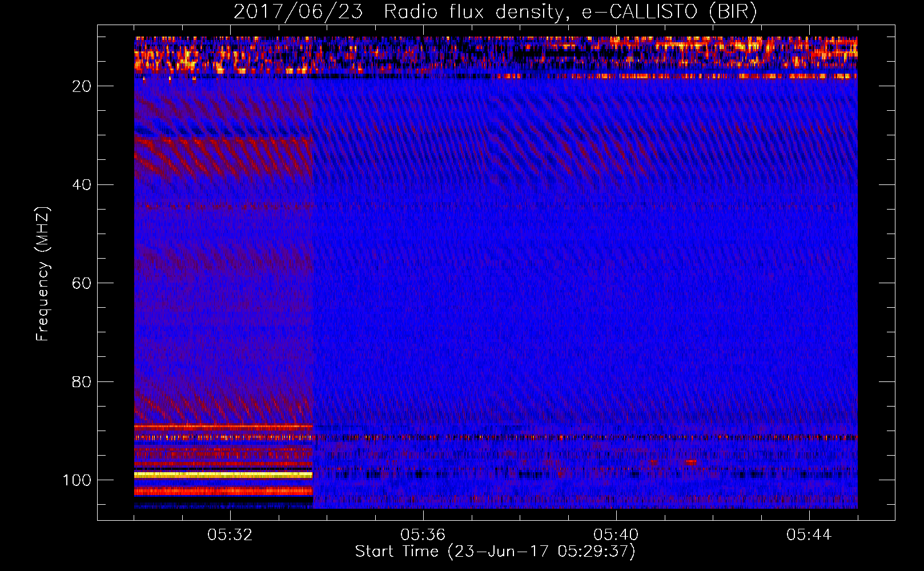Click the 20 frequency tick label

(82, 86)
